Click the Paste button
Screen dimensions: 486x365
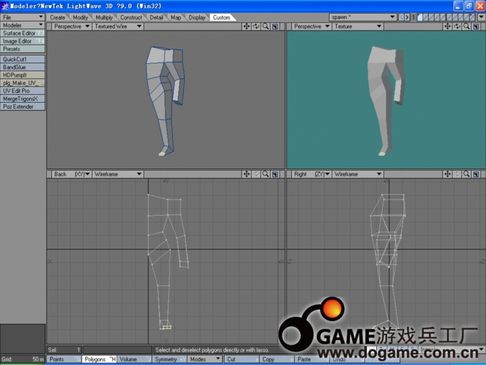[x=311, y=359]
